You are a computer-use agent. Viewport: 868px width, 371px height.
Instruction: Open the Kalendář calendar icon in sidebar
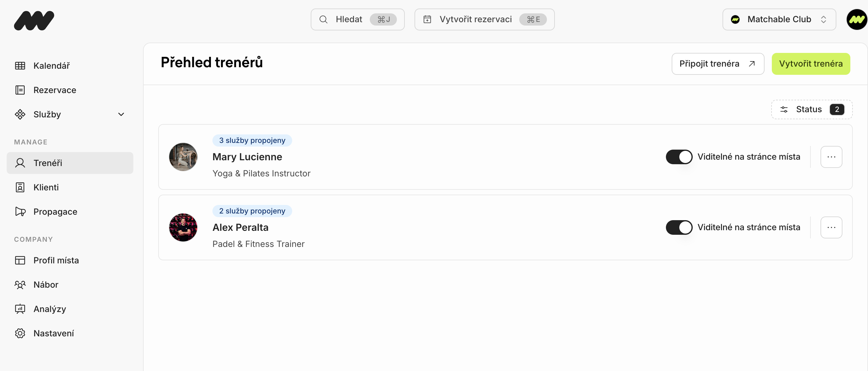tap(20, 66)
